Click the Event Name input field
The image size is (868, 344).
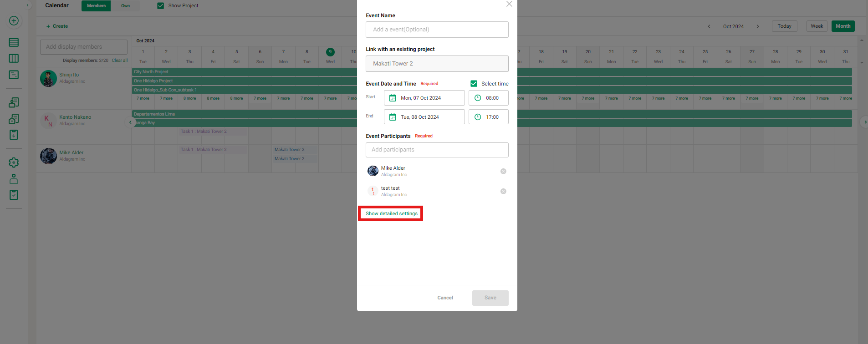coord(437,30)
